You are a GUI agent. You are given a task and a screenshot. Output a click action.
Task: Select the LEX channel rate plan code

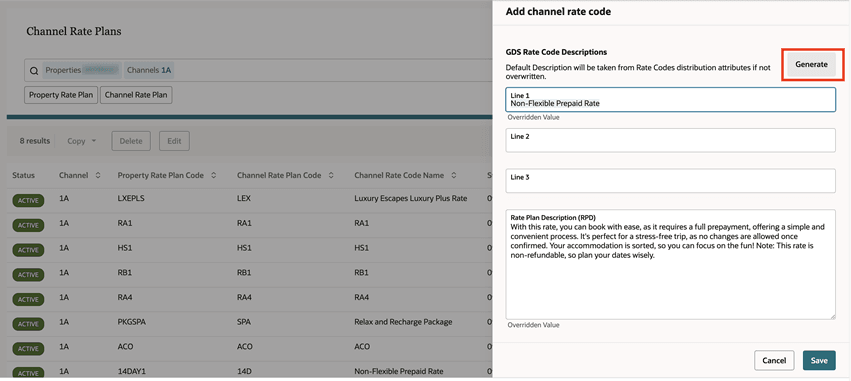click(244, 199)
